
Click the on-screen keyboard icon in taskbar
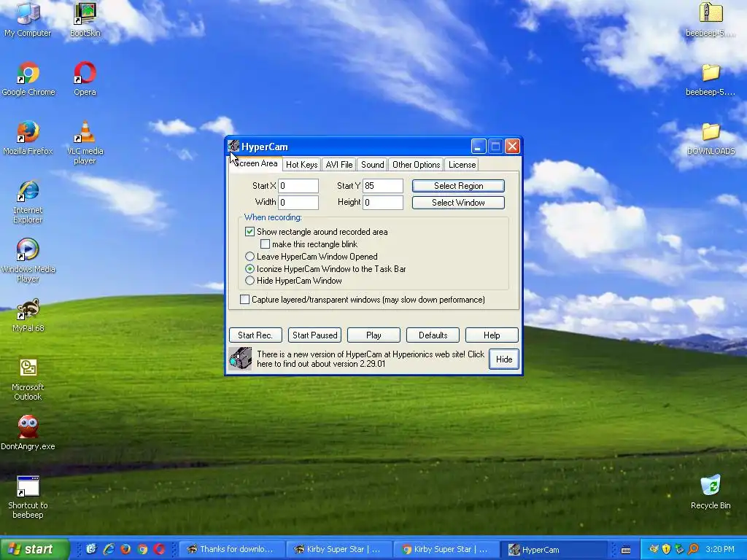tap(626, 550)
